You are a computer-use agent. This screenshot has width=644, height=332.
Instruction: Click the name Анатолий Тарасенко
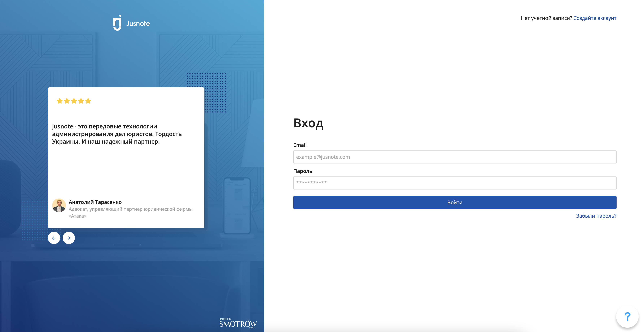pyautogui.click(x=95, y=202)
